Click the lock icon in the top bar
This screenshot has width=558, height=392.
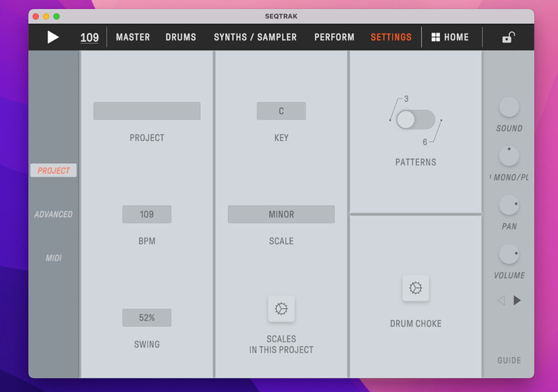(x=508, y=38)
